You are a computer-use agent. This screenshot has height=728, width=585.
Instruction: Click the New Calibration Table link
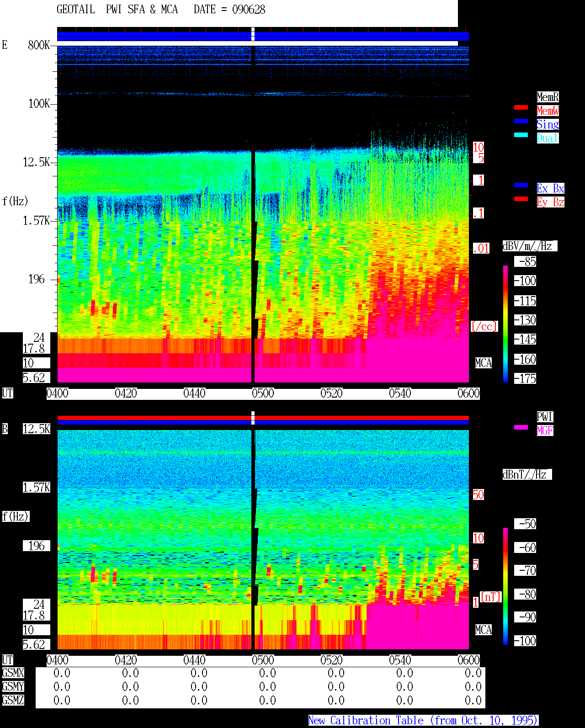[423, 721]
